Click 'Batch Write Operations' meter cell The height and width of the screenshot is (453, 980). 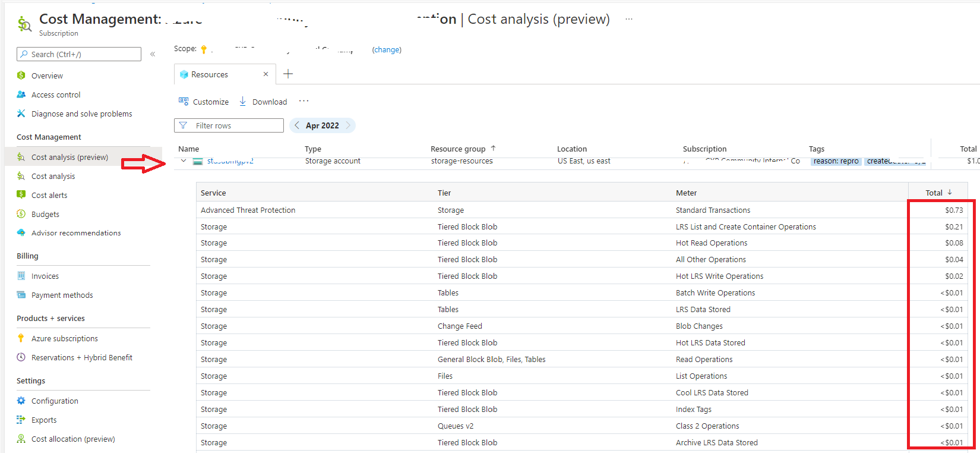pyautogui.click(x=716, y=292)
